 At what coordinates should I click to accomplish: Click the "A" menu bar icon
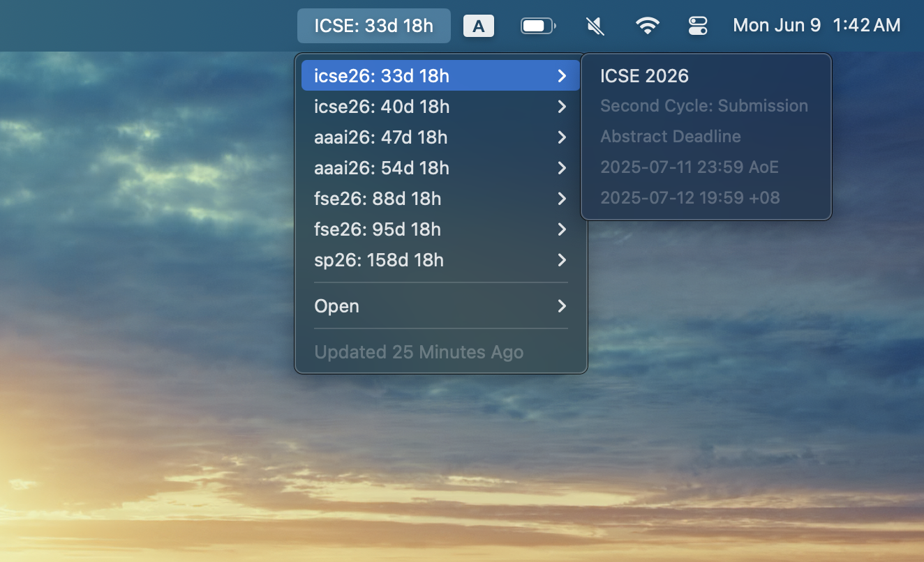point(479,25)
